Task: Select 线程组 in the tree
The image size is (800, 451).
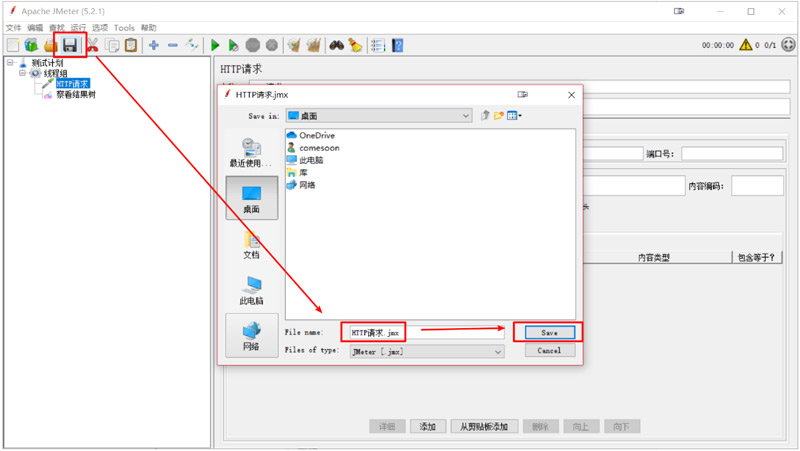Action: click(55, 73)
